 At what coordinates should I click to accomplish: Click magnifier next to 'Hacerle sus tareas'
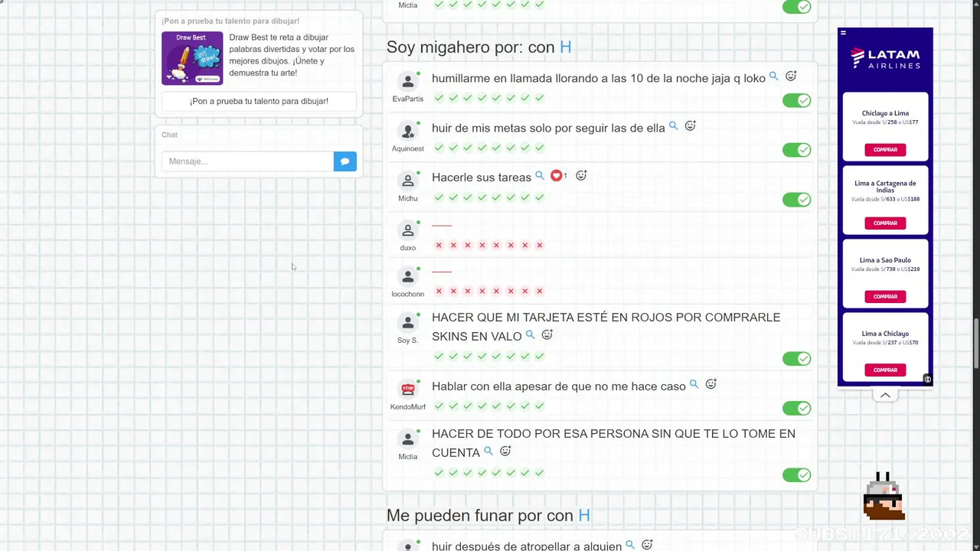pyautogui.click(x=540, y=176)
